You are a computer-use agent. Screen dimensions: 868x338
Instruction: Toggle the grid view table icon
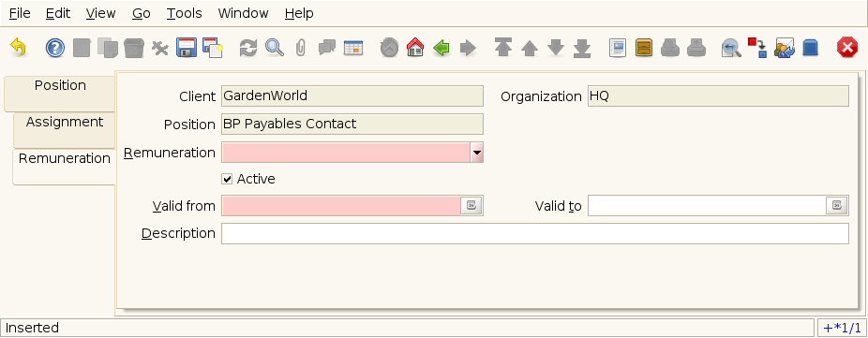click(353, 48)
